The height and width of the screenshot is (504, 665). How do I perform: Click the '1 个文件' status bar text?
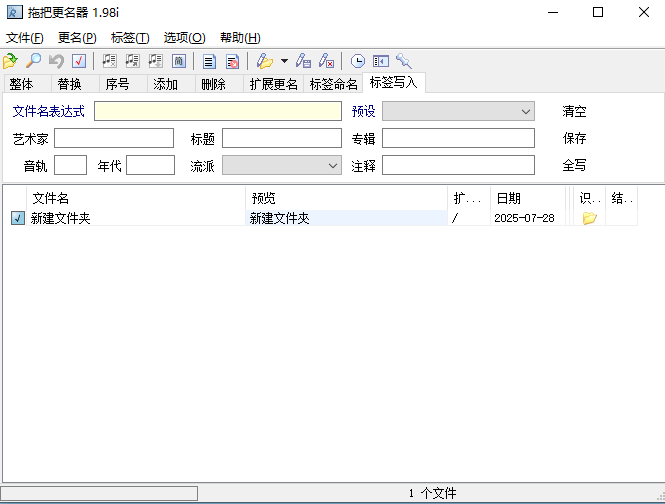coord(433,493)
